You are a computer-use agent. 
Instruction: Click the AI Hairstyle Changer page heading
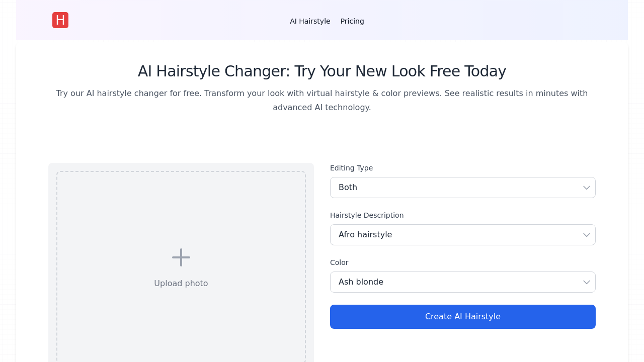pos(322,71)
